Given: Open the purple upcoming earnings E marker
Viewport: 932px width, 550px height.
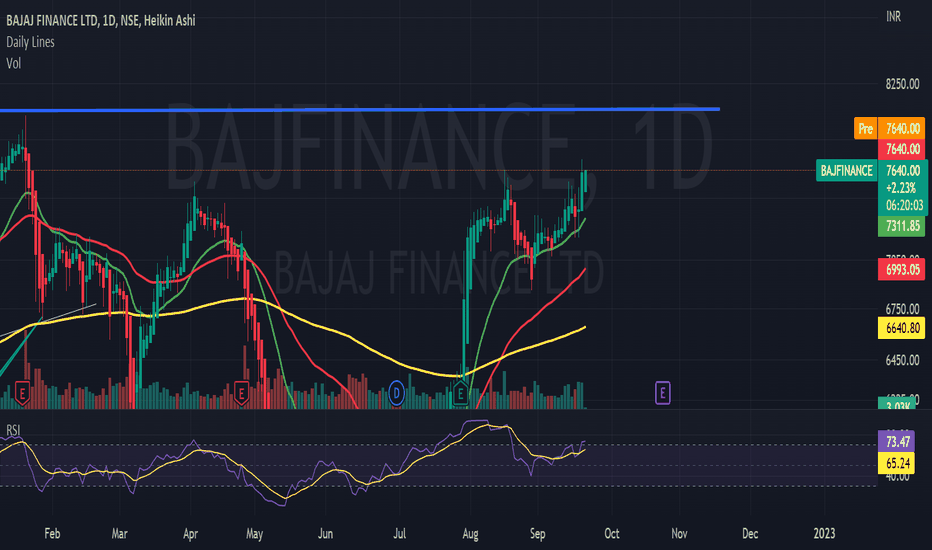Looking at the screenshot, I should pos(662,393).
